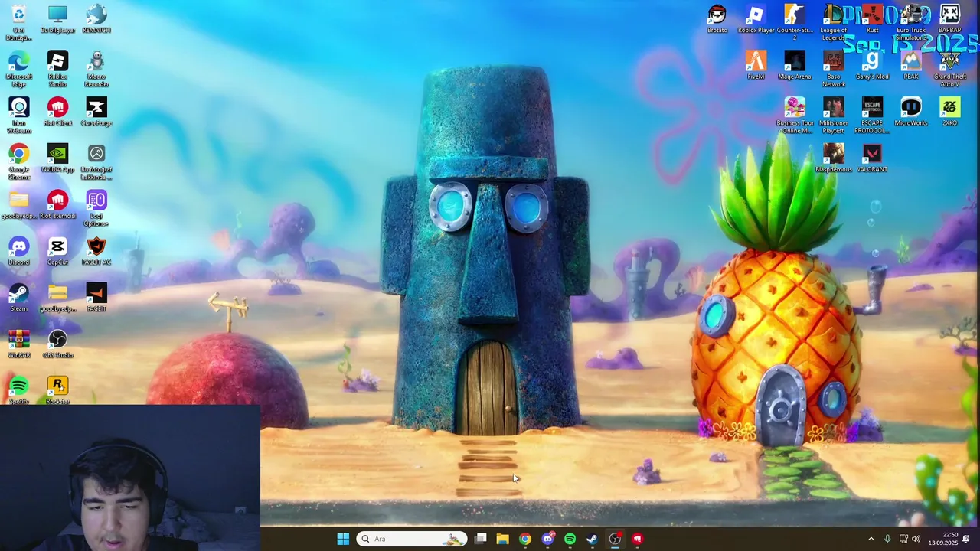This screenshot has height=551, width=980.
Task: Launch the MicroWorks desktop shortcut
Action: click(x=911, y=112)
